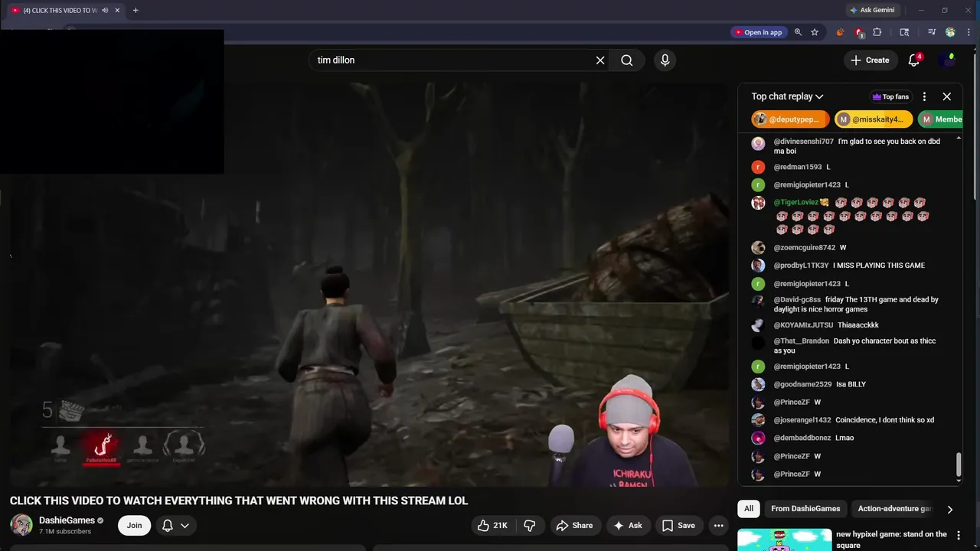Open more actions three-dot menu under the video
This screenshot has height=551, width=980.
(718, 525)
